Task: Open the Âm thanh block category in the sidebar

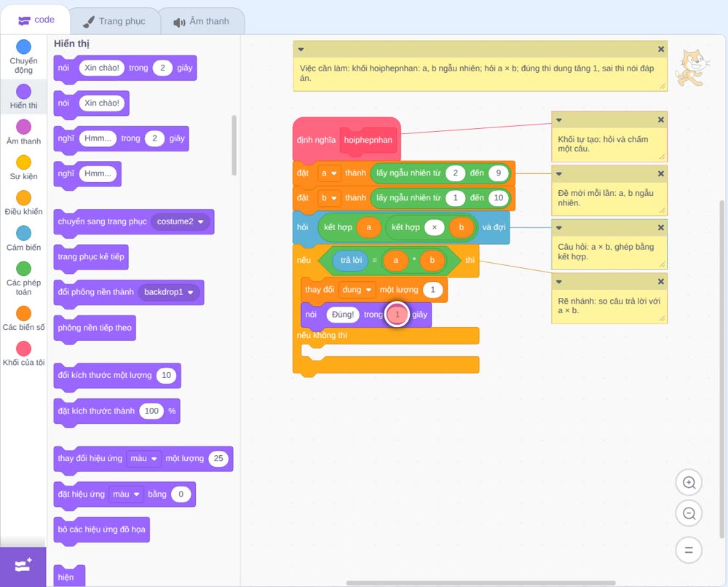Action: pos(24,132)
